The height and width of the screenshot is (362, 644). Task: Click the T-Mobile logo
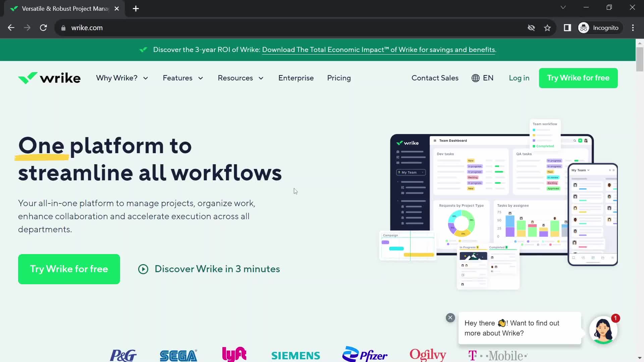pos(498,356)
